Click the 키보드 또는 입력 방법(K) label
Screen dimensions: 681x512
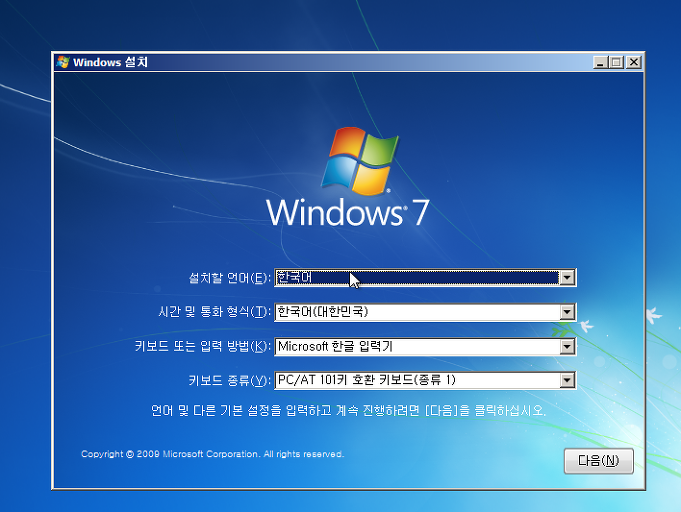pos(202,346)
